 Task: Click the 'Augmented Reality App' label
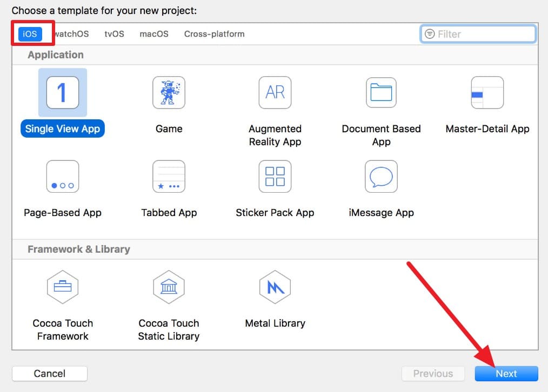[x=275, y=135]
